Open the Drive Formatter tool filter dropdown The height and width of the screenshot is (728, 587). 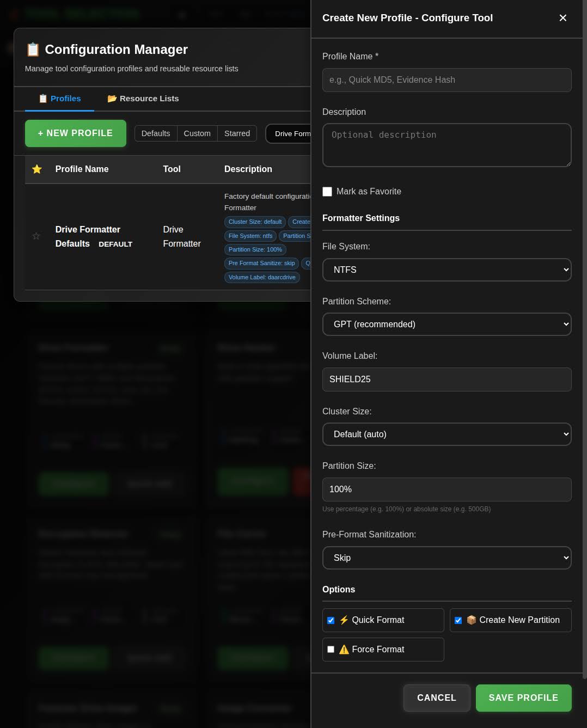(288, 133)
